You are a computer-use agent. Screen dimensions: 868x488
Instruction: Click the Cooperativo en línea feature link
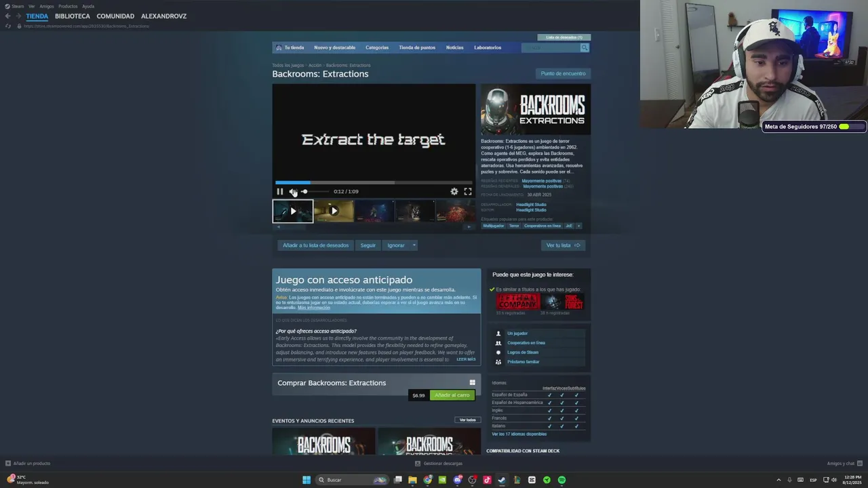pyautogui.click(x=526, y=343)
